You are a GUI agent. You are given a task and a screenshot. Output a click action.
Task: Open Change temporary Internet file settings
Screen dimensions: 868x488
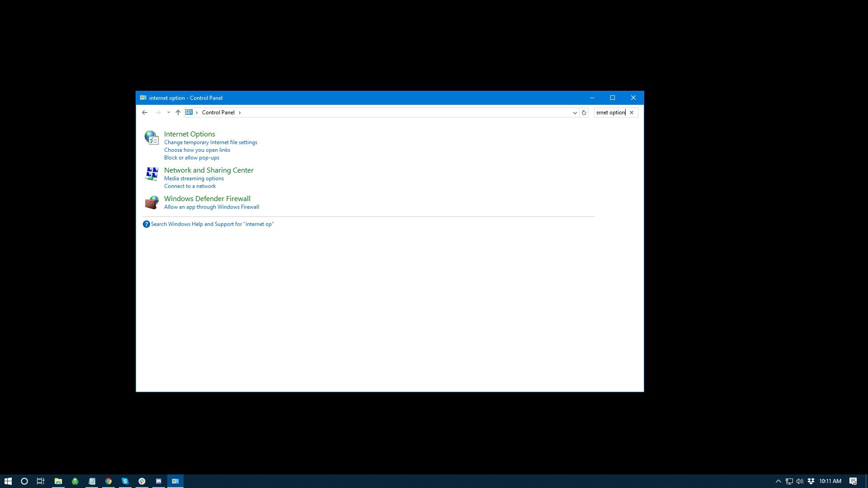tap(210, 142)
